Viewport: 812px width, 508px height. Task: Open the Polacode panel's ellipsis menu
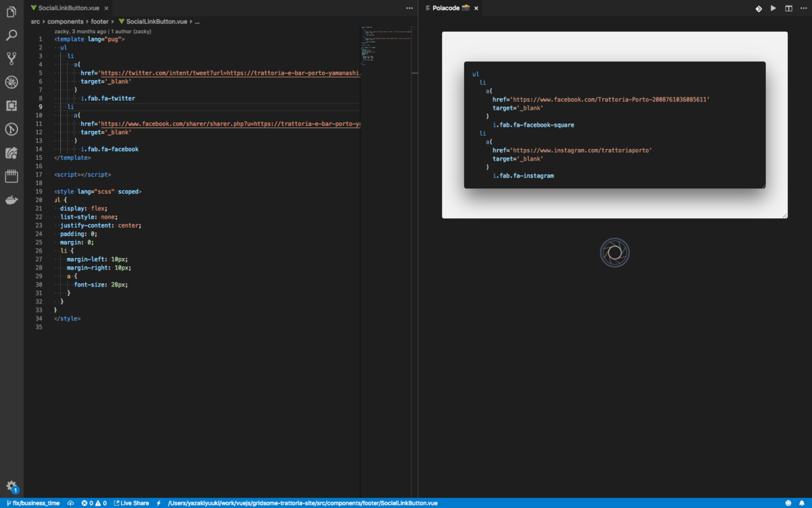804,8
